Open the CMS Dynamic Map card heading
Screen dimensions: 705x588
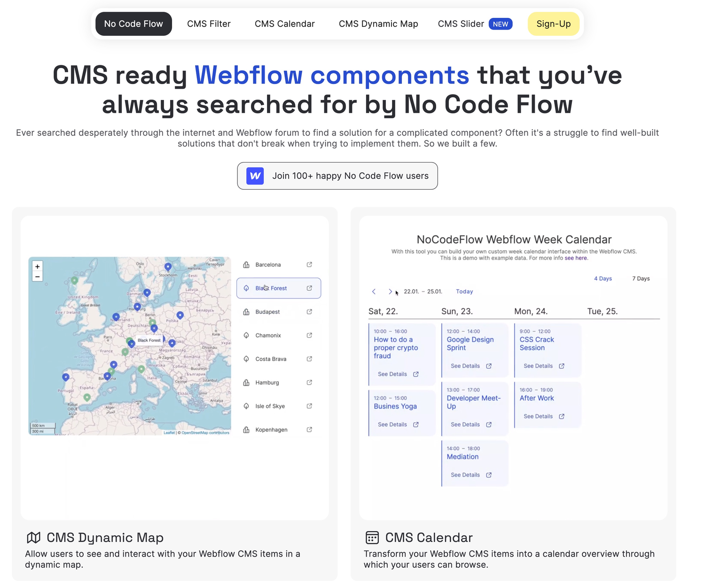105,538
